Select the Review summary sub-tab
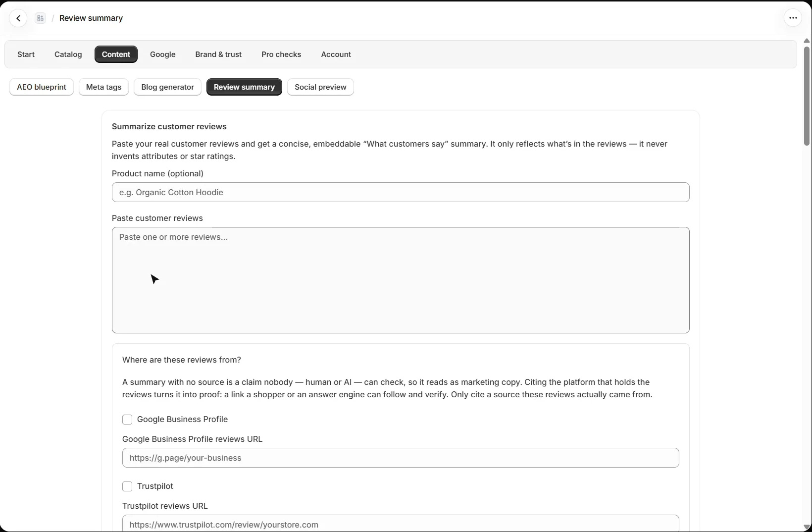 (244, 87)
